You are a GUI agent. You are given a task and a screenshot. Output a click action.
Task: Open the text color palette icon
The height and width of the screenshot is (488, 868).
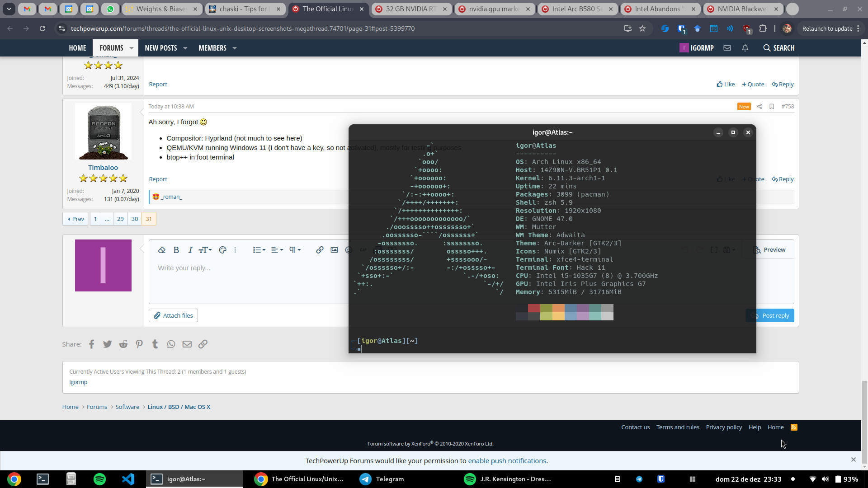pyautogui.click(x=222, y=250)
